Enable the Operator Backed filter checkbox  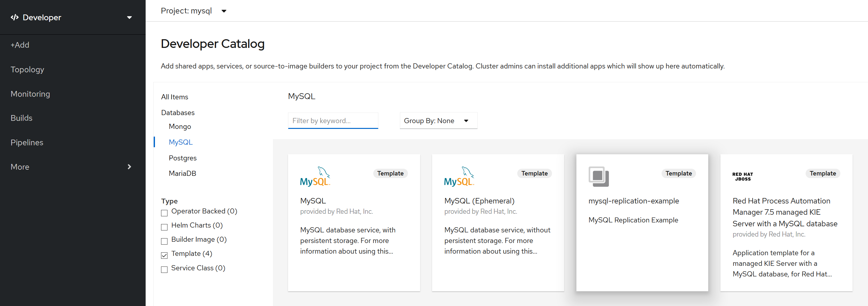point(164,213)
